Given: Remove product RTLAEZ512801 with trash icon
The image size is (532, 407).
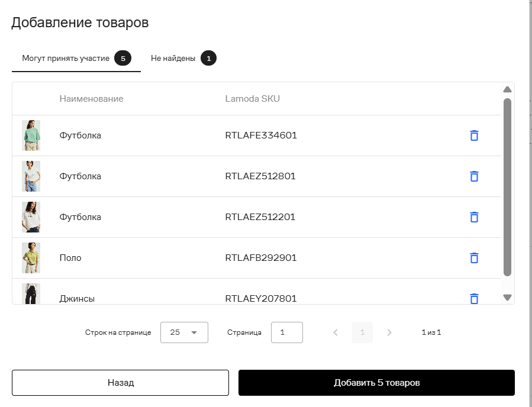Looking at the screenshot, I should (x=474, y=176).
